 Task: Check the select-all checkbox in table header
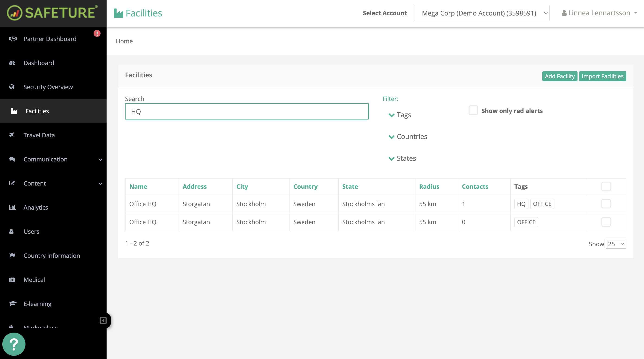click(606, 186)
